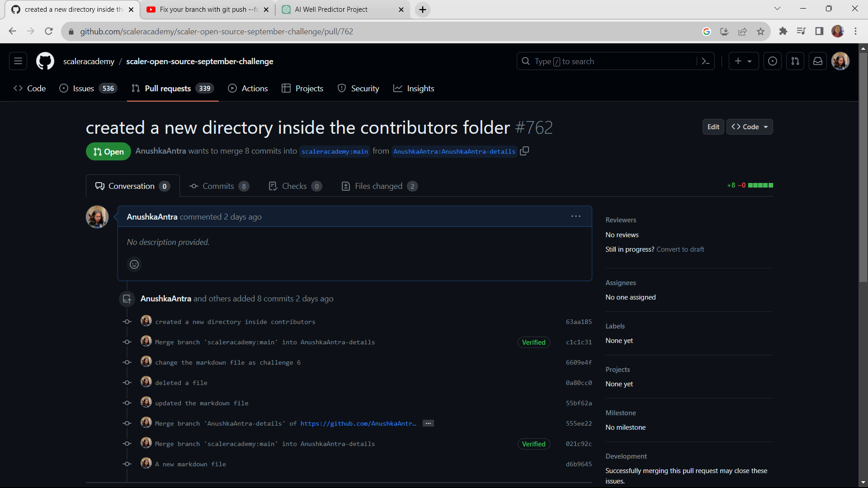Copy the AnushkaAntra-details branch name
The width and height of the screenshot is (868, 488).
click(x=524, y=151)
